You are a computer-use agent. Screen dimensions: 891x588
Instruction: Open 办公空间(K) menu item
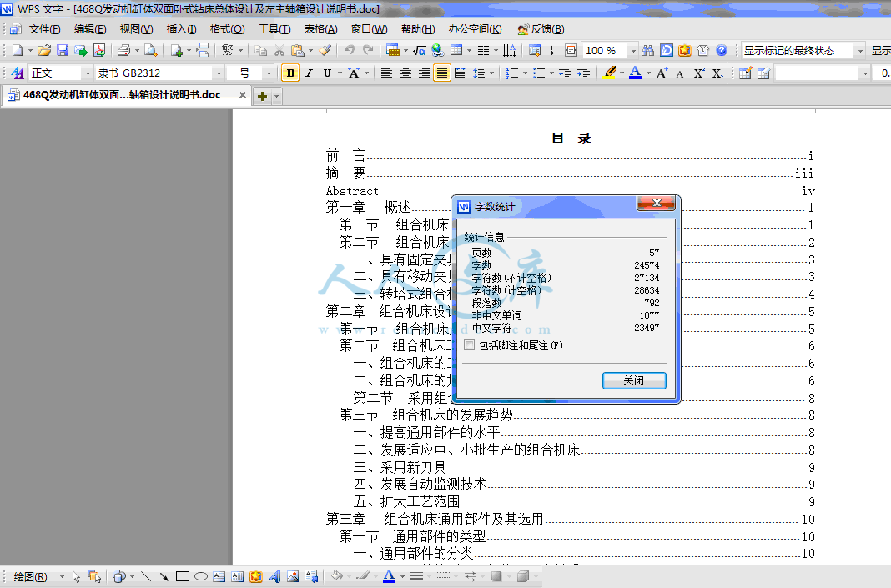[475, 29]
